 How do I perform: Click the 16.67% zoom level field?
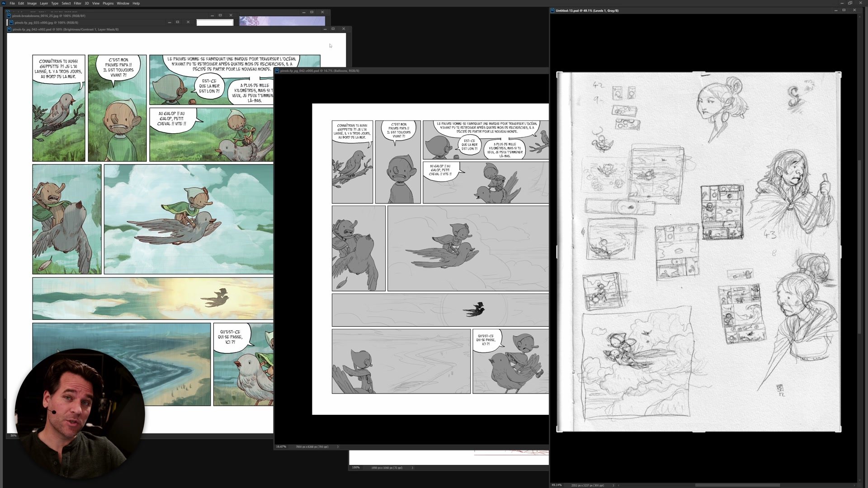tap(281, 447)
